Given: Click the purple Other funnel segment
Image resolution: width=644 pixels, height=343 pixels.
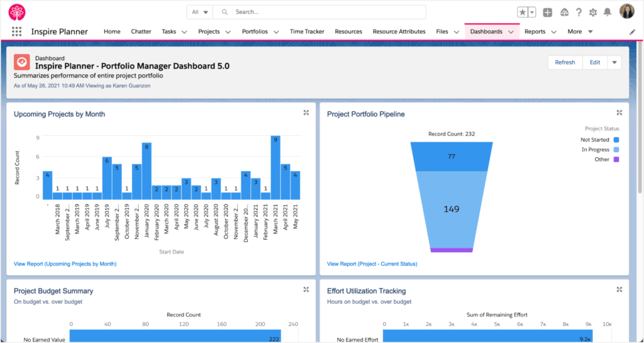Looking at the screenshot, I should tap(452, 250).
